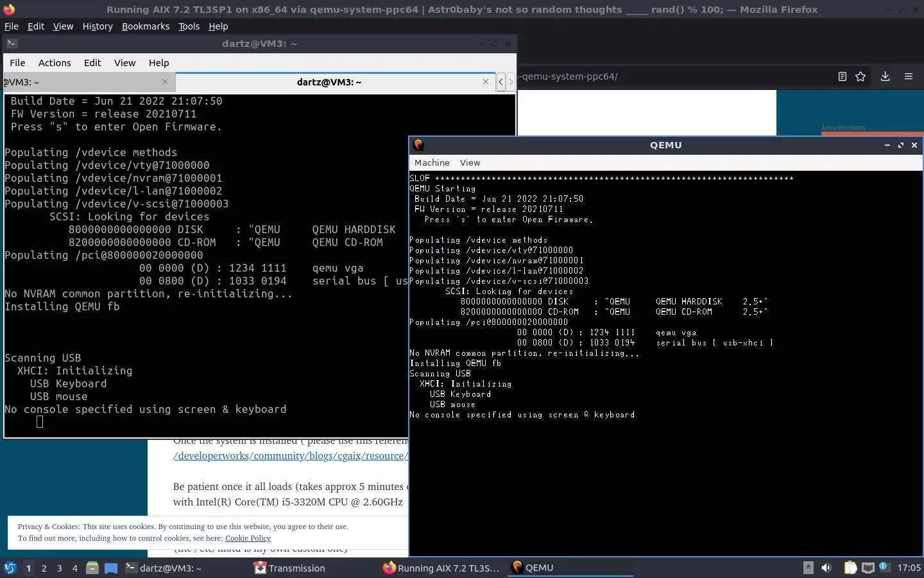The height and width of the screenshot is (578, 924).
Task: Click Firefox icon in top title bar
Action: click(9, 10)
